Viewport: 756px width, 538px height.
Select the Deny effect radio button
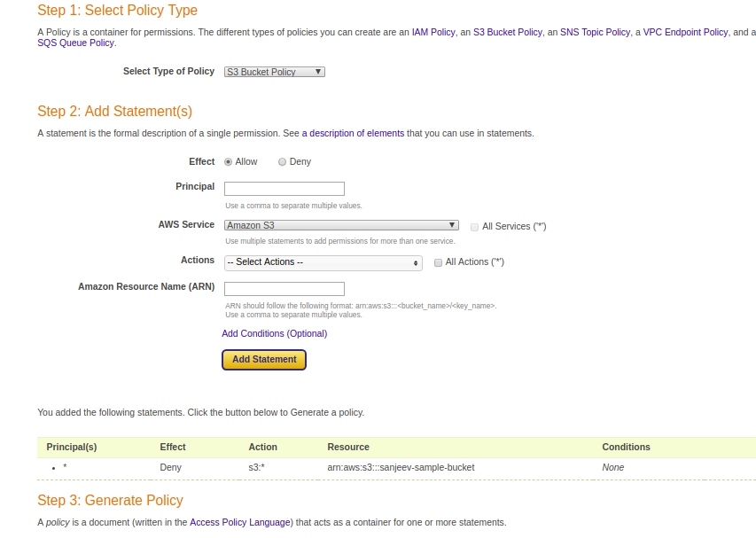click(283, 162)
